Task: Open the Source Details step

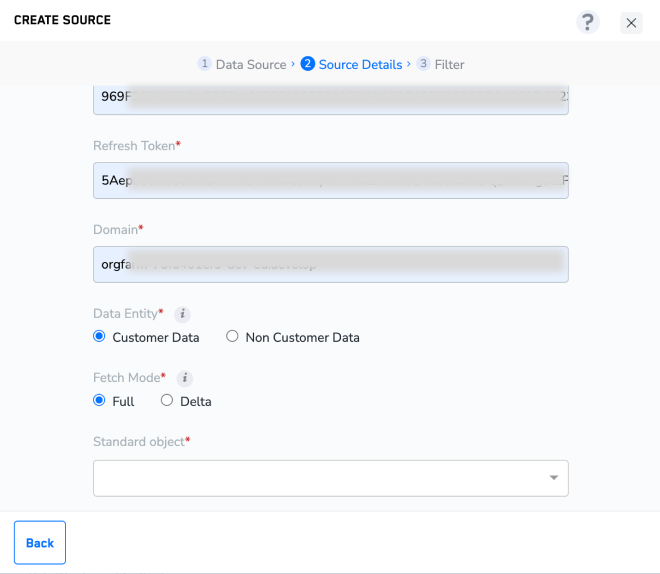Action: pyautogui.click(x=360, y=64)
